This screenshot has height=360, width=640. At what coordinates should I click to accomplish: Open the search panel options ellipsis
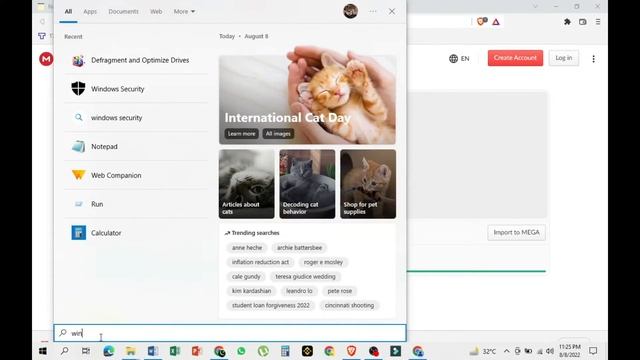373,11
